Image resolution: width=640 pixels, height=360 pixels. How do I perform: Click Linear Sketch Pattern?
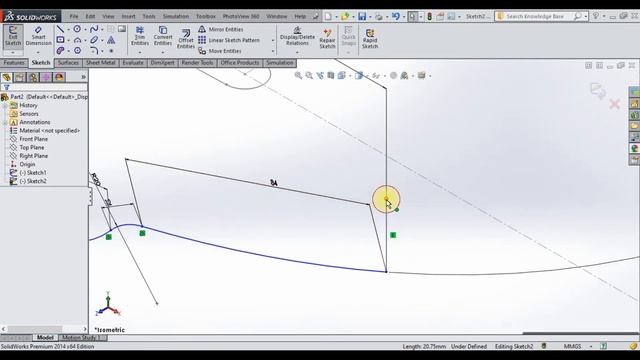click(229, 40)
